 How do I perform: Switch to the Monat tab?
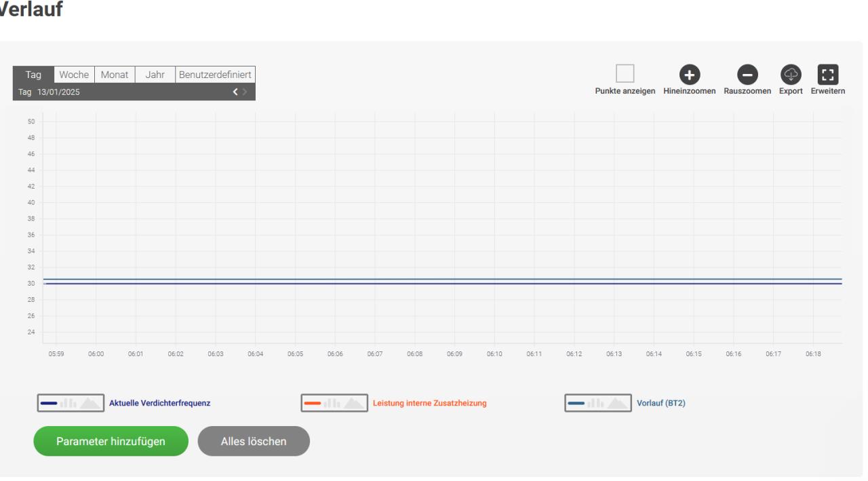[115, 75]
